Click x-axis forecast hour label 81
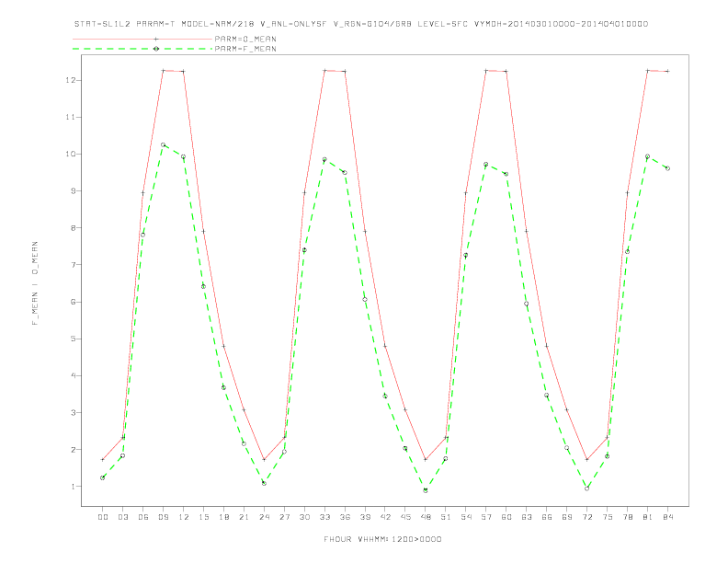 [648, 517]
